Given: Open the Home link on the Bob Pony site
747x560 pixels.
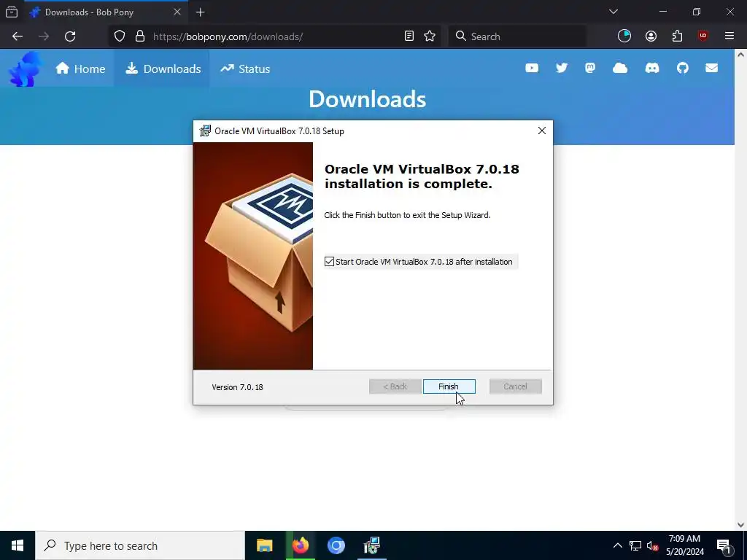Looking at the screenshot, I should pos(80,69).
